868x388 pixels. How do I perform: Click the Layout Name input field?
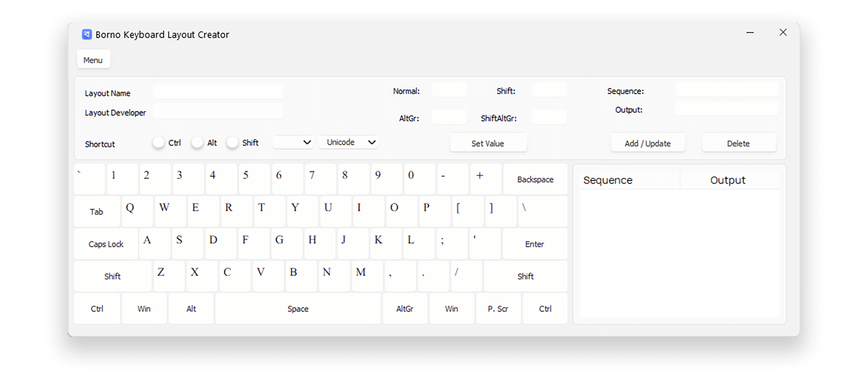(x=218, y=92)
